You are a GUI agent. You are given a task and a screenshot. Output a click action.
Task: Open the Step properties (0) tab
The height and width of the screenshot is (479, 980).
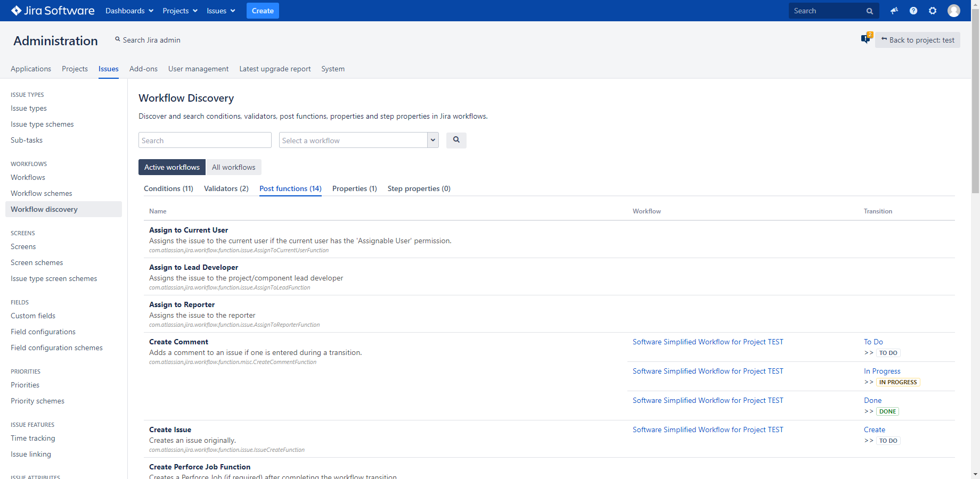point(419,188)
